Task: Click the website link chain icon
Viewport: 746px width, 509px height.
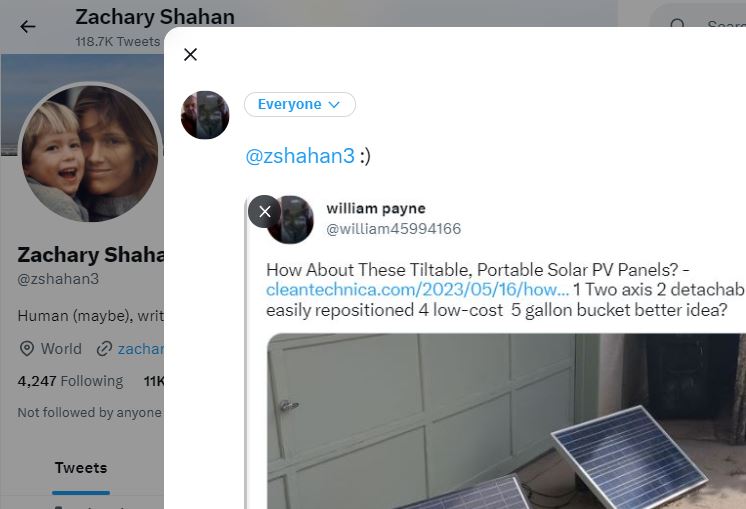Action: 104,349
